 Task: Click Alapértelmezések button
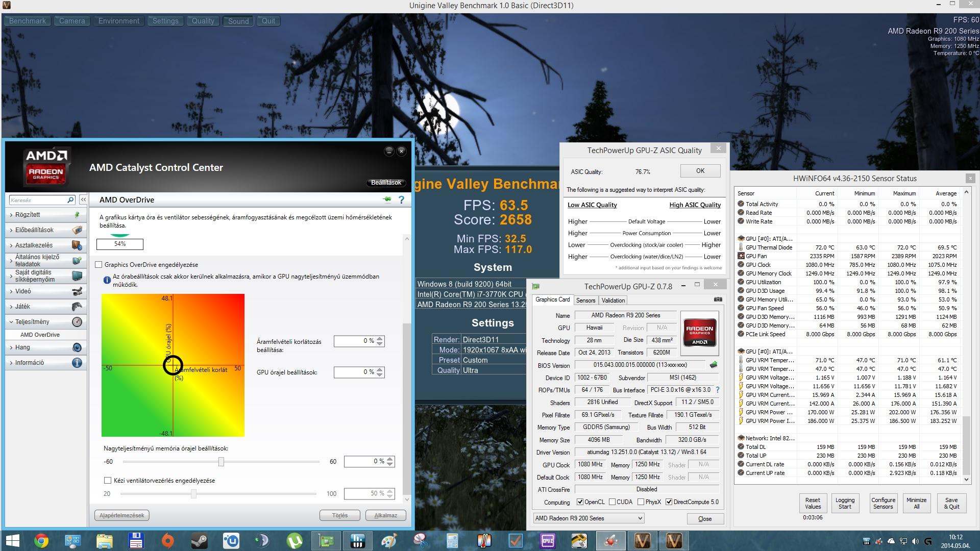click(x=121, y=515)
